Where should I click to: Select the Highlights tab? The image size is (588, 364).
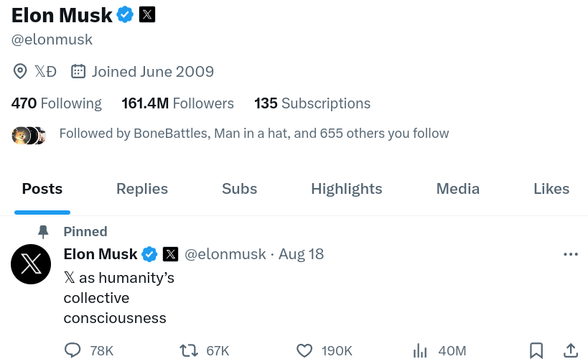pyautogui.click(x=347, y=189)
